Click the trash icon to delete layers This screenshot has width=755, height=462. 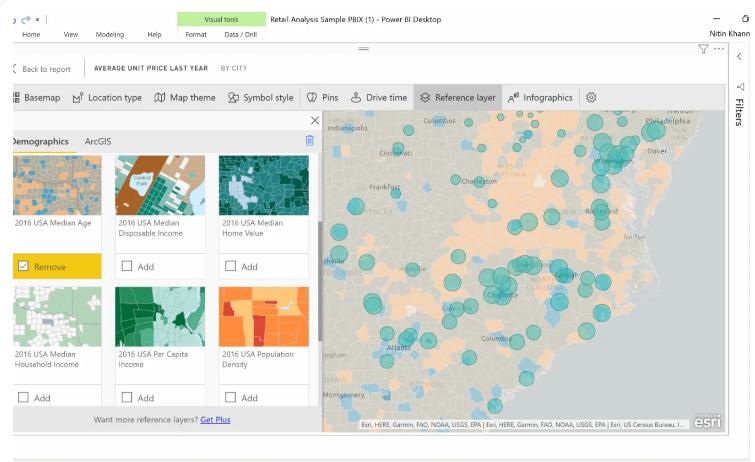[310, 140]
